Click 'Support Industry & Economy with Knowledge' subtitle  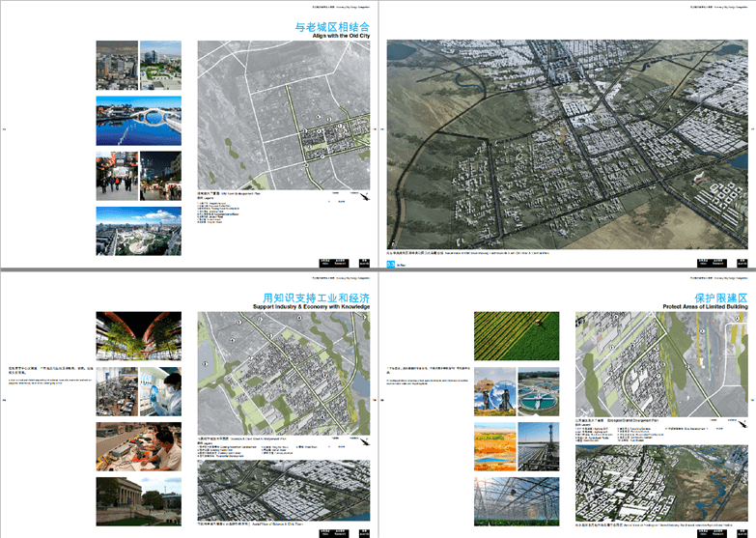[312, 307]
